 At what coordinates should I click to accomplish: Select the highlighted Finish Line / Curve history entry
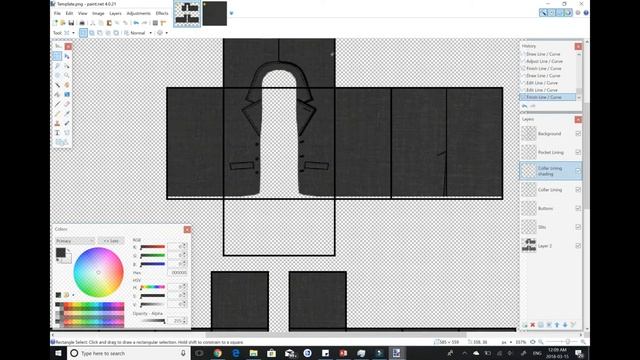point(547,97)
